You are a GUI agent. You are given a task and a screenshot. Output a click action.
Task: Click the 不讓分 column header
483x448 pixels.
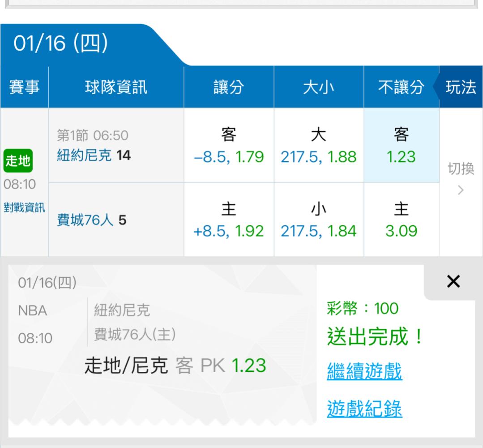point(402,87)
